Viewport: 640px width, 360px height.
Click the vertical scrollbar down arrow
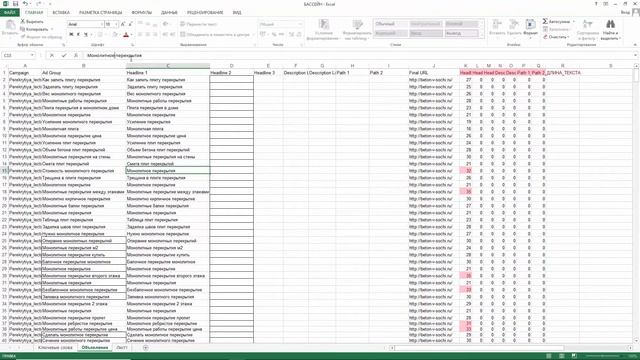pyautogui.click(x=636, y=341)
